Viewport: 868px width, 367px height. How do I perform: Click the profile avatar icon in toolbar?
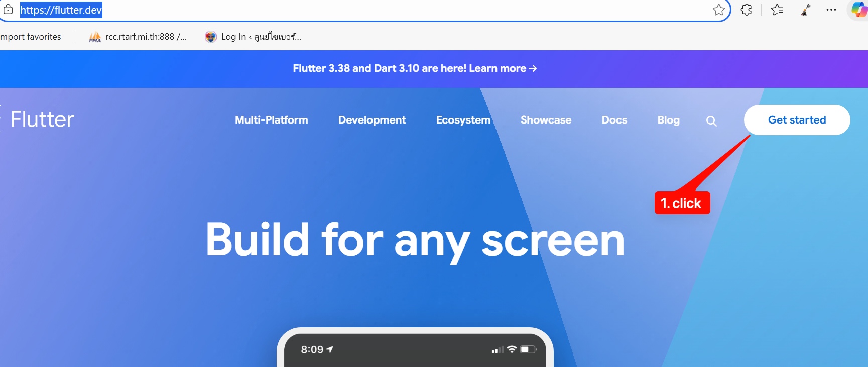tap(806, 10)
